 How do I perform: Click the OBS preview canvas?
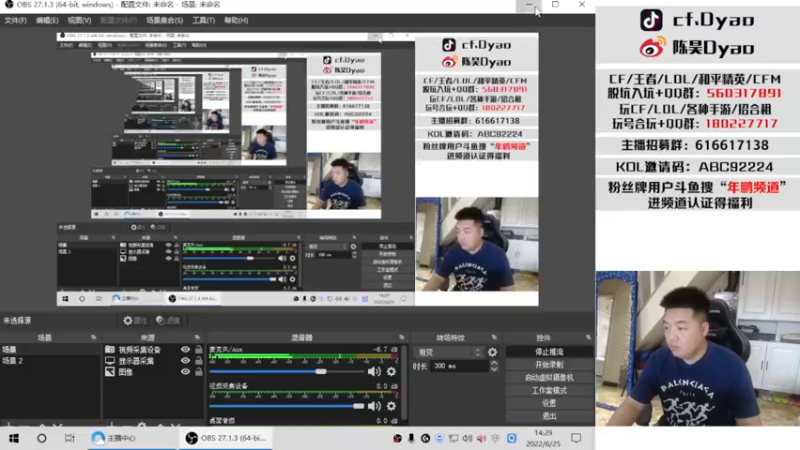point(297,169)
